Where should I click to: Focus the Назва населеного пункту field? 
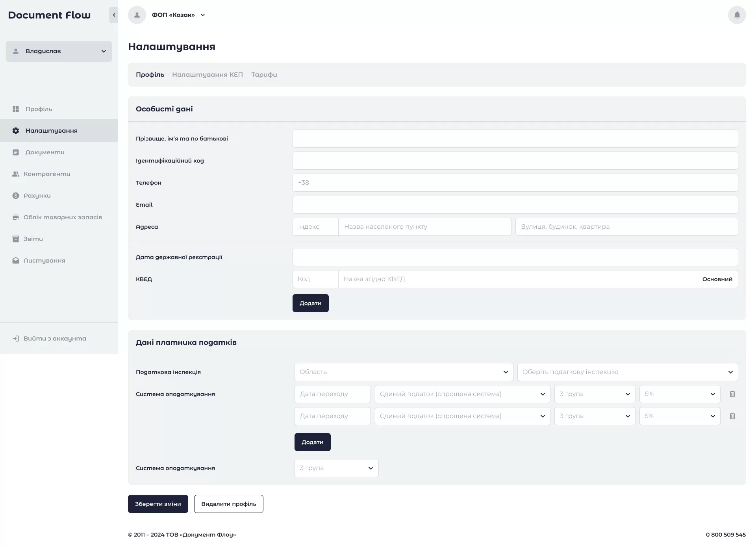(424, 227)
